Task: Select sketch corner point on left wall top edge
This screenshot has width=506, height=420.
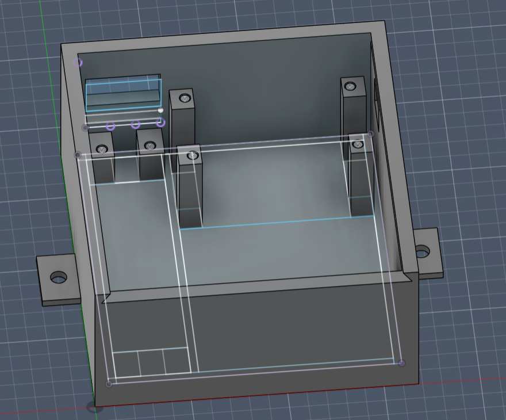Action: 78,155
